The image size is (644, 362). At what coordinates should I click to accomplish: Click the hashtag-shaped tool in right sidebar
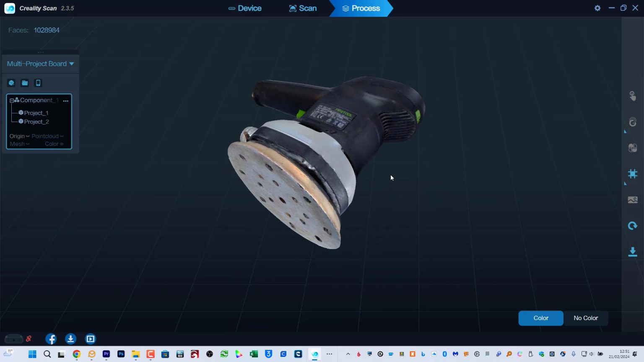click(633, 174)
